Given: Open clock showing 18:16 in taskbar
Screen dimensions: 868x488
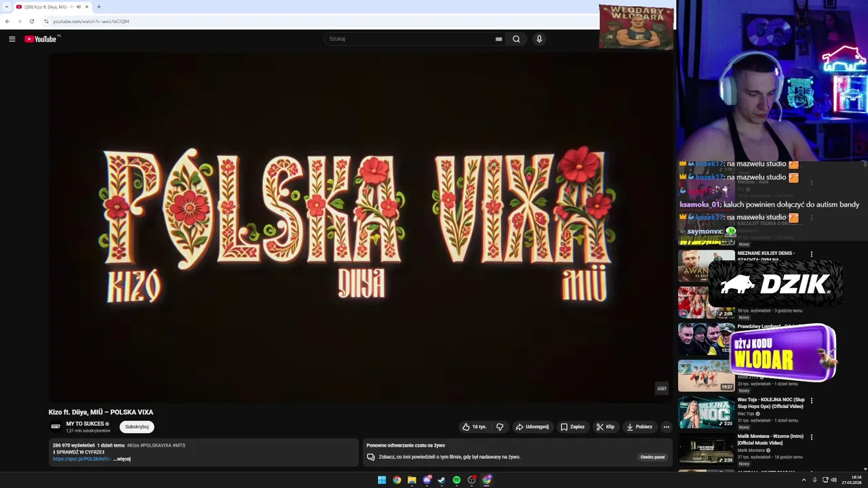Looking at the screenshot, I should click(852, 480).
